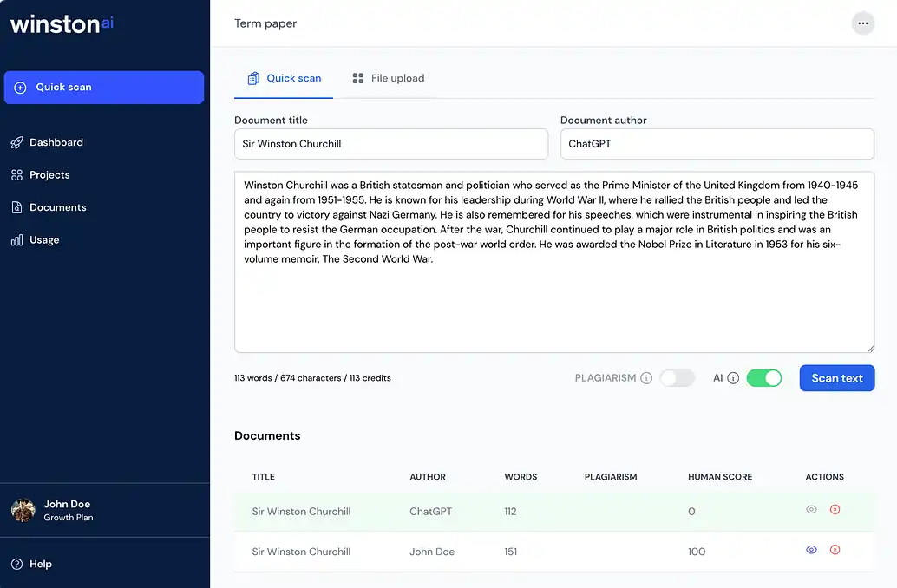Click the Help question mark icon
The height and width of the screenshot is (588, 897).
pyautogui.click(x=17, y=564)
